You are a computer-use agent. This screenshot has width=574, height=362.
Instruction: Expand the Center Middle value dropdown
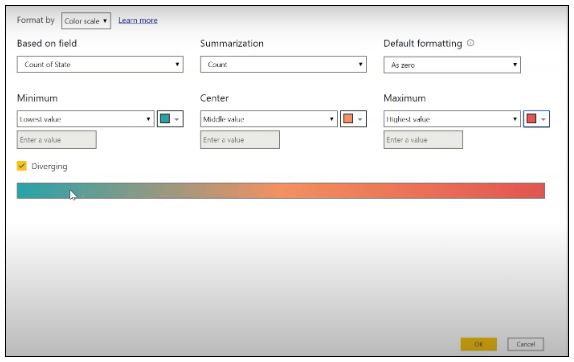(268, 119)
